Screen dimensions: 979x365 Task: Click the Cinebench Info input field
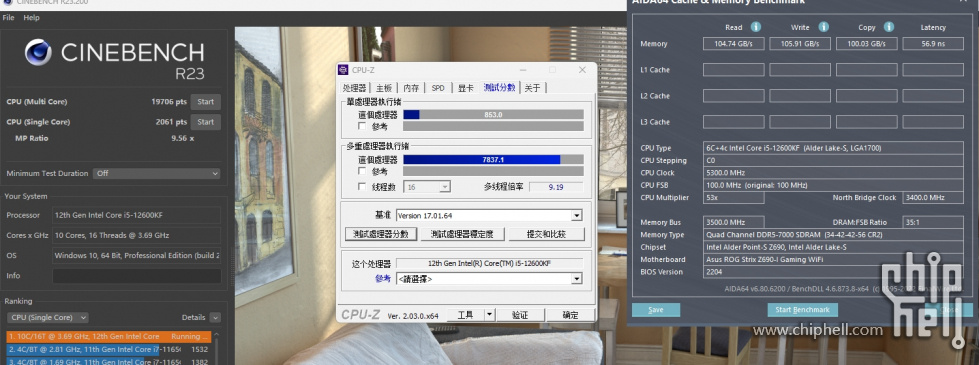point(136,276)
